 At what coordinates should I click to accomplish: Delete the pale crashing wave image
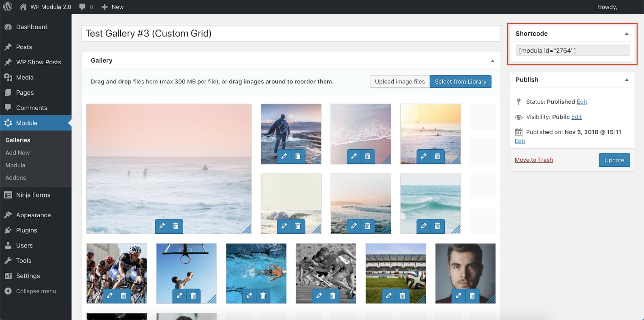(x=298, y=226)
